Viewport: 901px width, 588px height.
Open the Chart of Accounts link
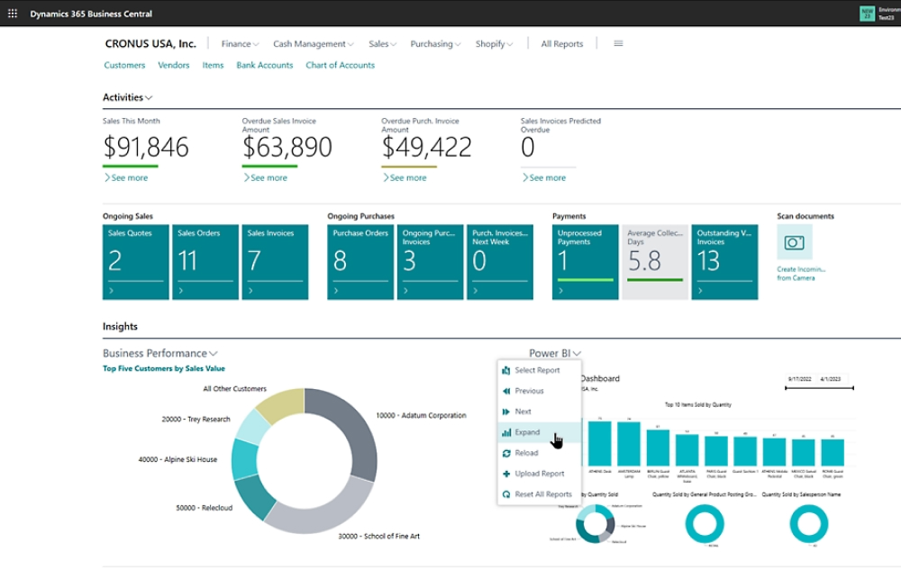pos(340,65)
